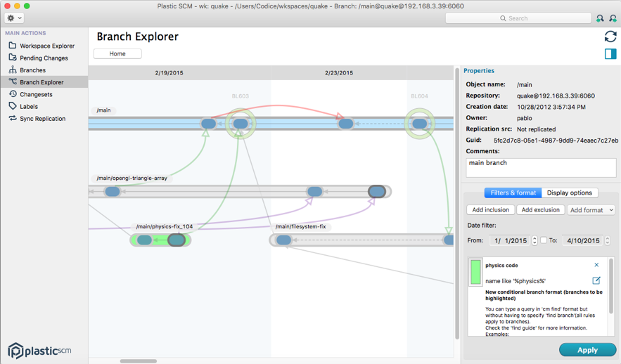The height and width of the screenshot is (364, 621).
Task: Click the 2/23/2015 date header
Action: coord(338,73)
